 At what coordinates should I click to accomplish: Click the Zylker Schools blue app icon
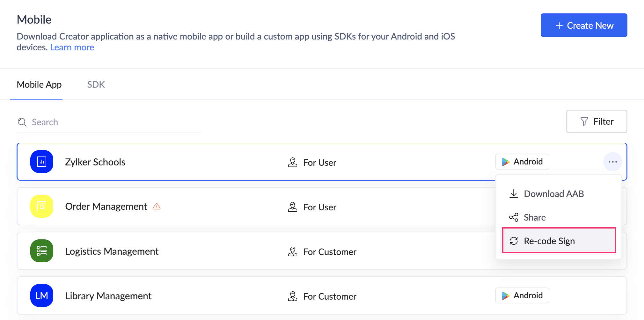[42, 162]
